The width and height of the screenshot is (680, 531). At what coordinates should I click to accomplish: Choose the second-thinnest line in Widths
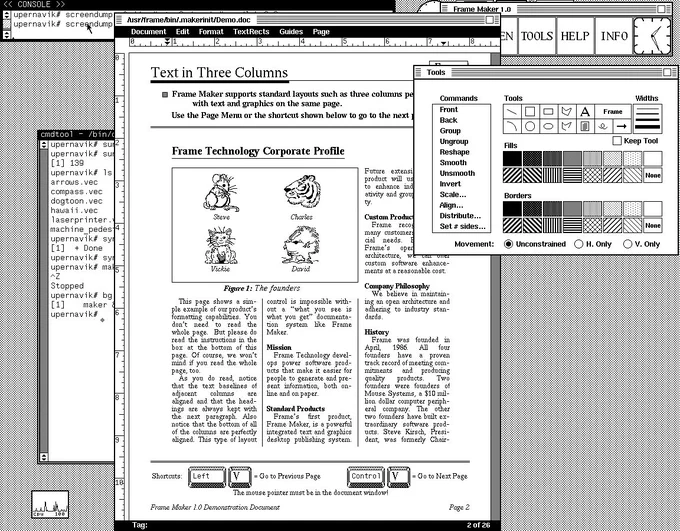coord(647,114)
